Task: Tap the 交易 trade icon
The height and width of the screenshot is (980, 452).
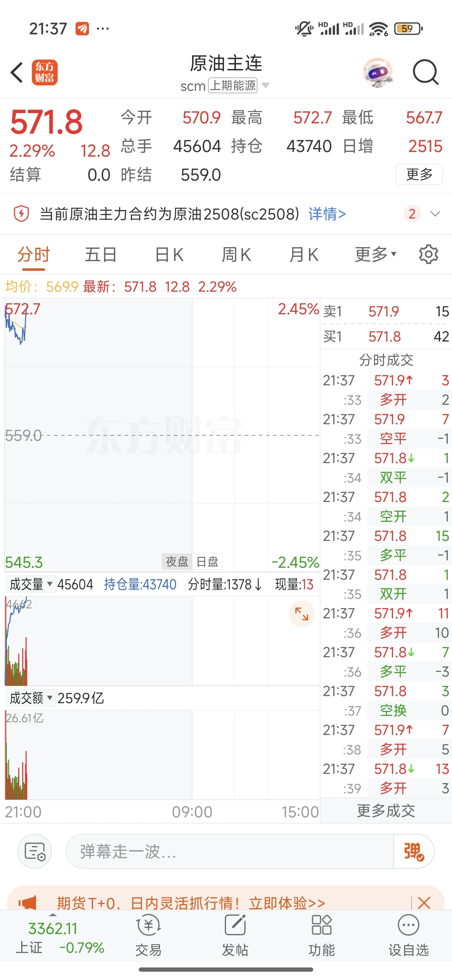Action: (149, 935)
